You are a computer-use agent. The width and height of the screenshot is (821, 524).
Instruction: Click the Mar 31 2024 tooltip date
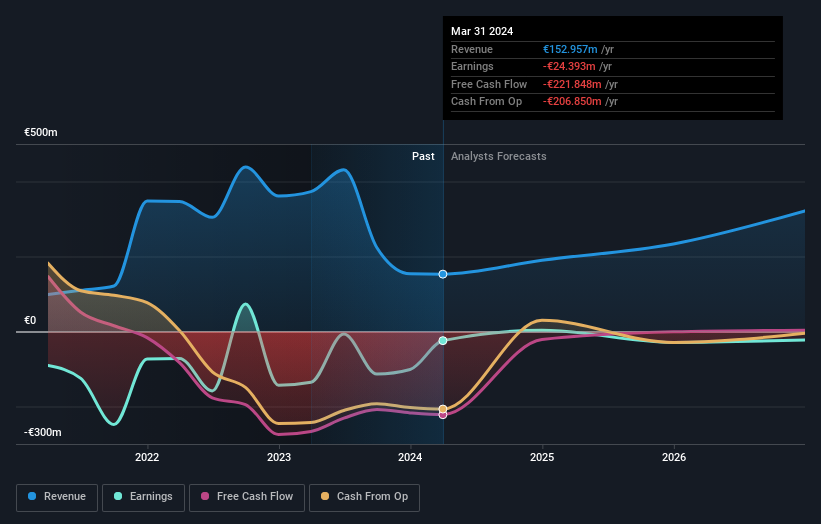(482, 31)
